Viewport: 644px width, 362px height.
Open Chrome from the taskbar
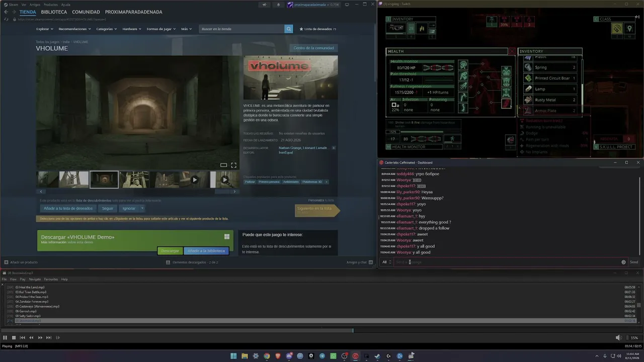coord(267,356)
